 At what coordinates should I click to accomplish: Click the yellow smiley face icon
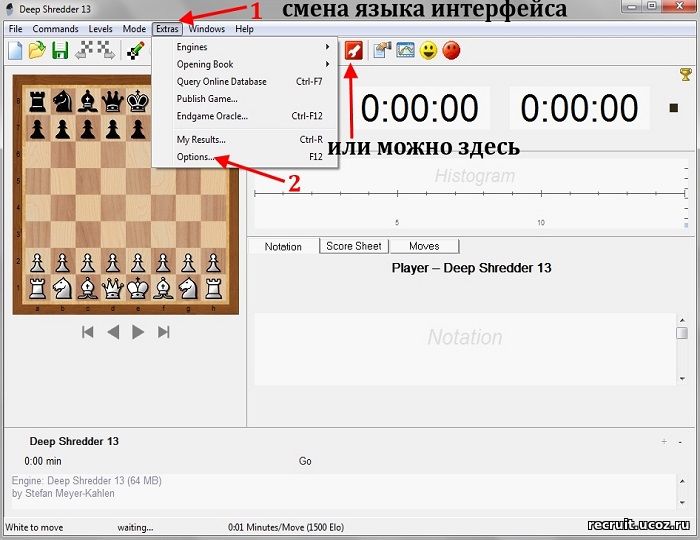click(429, 50)
